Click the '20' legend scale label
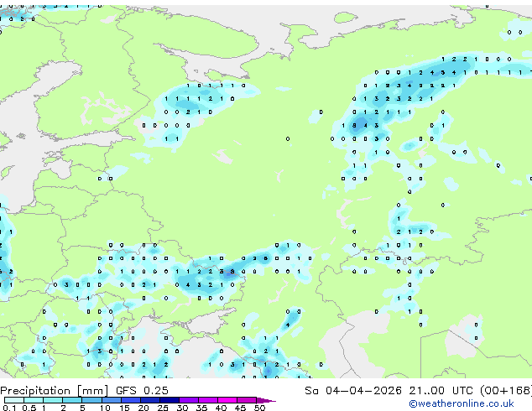Viewport: 532px width, 411px height. (x=143, y=408)
